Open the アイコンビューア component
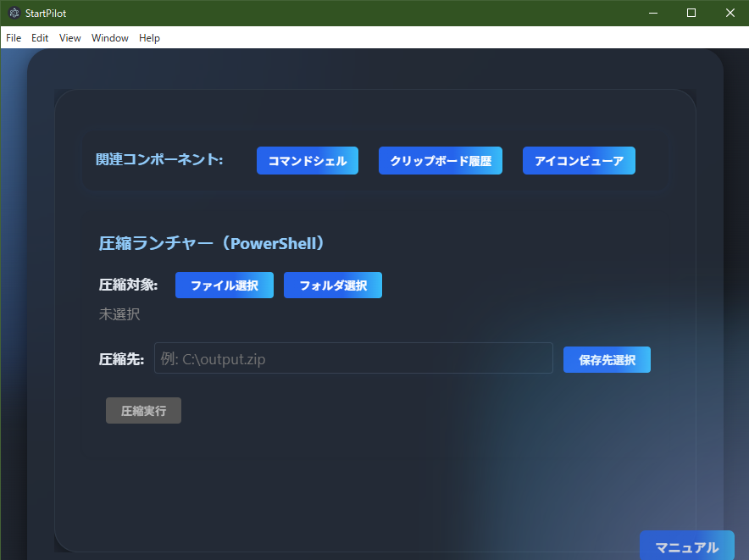749x560 pixels. click(x=579, y=160)
